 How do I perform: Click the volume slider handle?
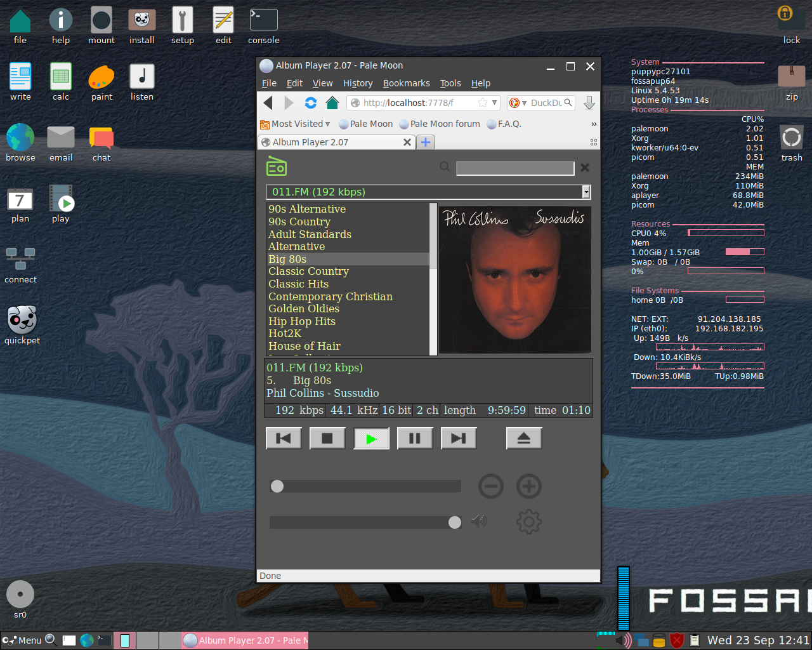tap(455, 522)
